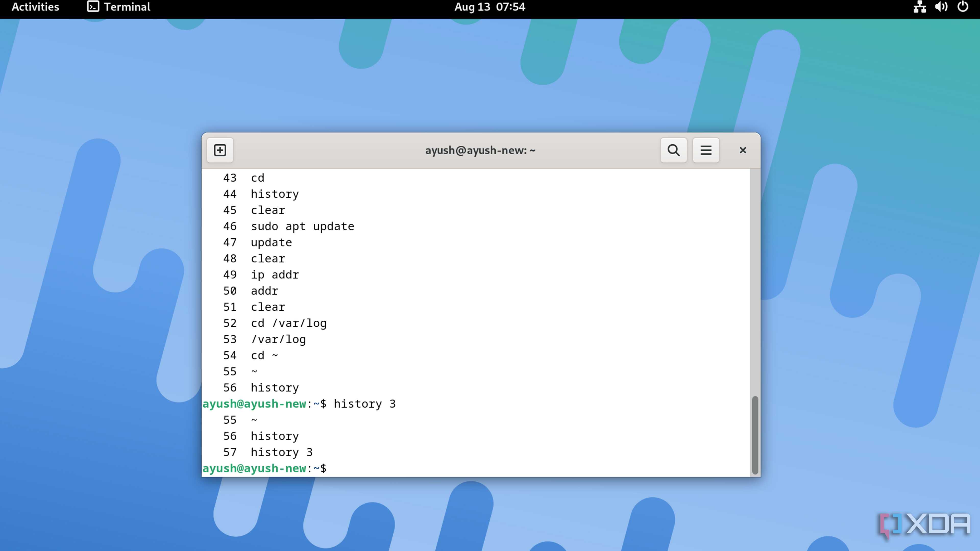Open a new terminal tab

click(x=220, y=150)
